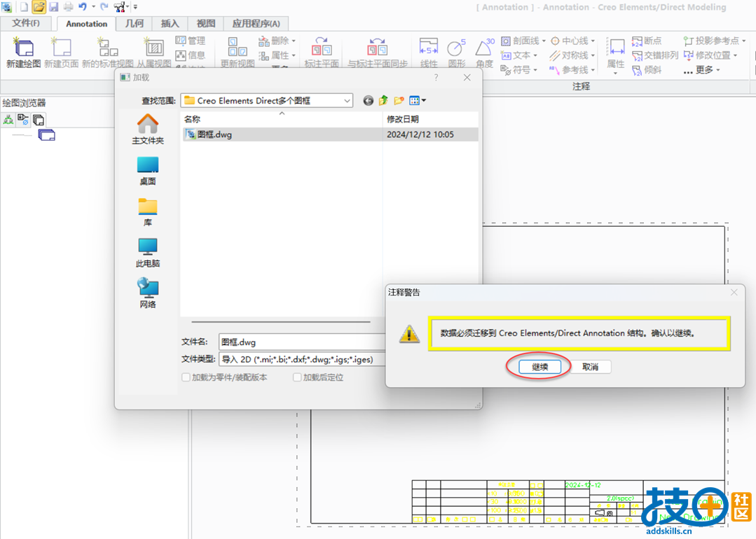756x539 pixels.
Task: Expand the 对称线 (symmetry line) dropdown
Action: click(x=593, y=55)
